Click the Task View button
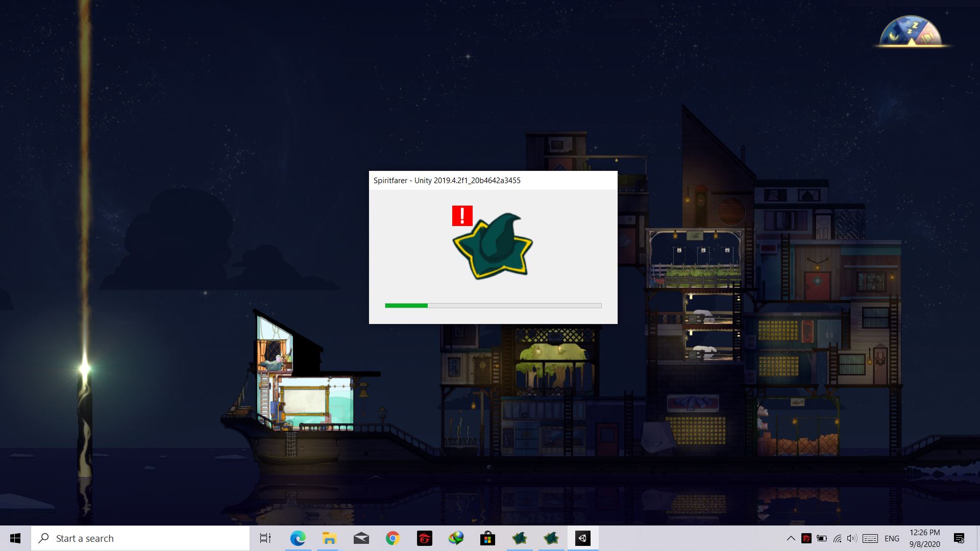Viewport: 980px width, 551px height. tap(265, 538)
